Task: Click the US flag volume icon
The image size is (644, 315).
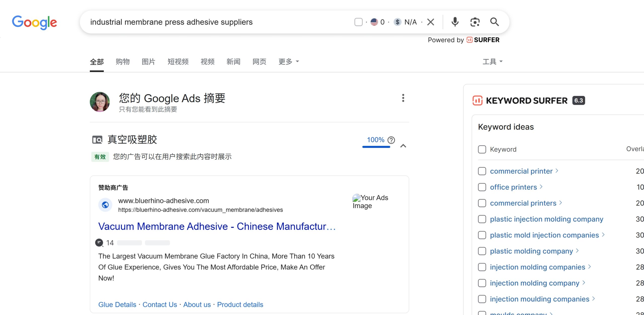Action: [374, 22]
